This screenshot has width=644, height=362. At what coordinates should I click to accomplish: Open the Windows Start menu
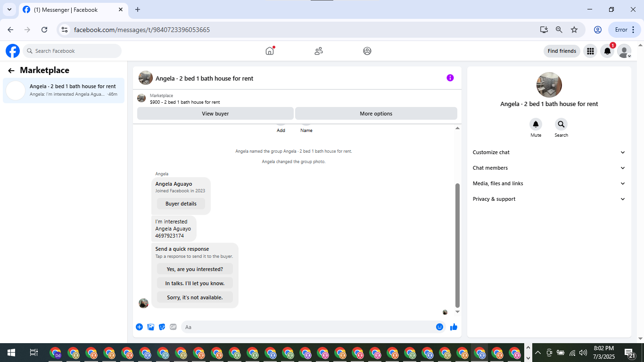(x=11, y=353)
